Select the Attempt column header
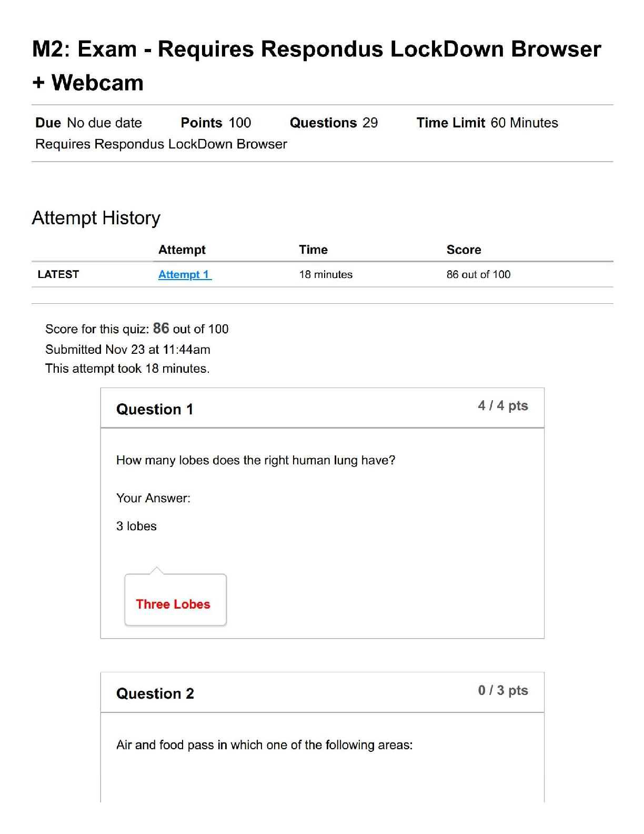Viewport: 644px width, 834px height. (x=182, y=250)
